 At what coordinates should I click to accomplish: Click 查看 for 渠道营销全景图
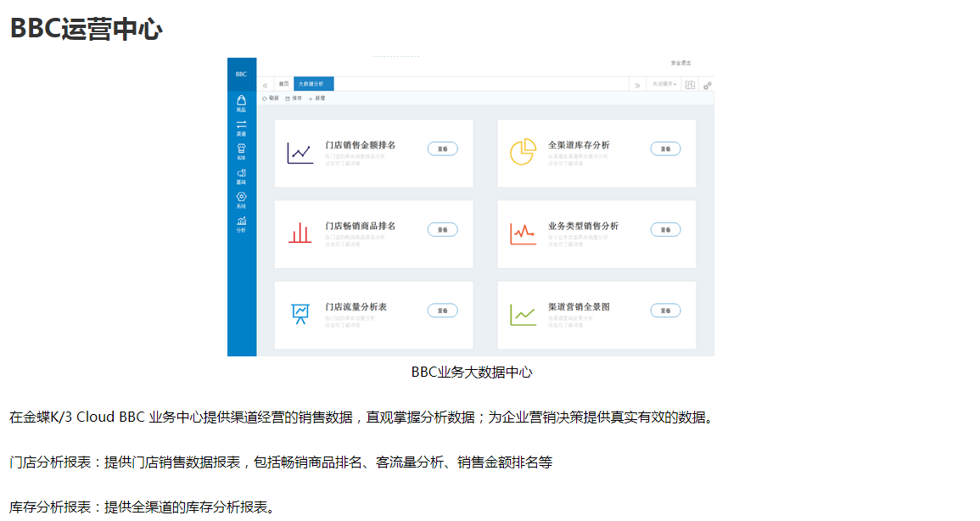(x=665, y=311)
